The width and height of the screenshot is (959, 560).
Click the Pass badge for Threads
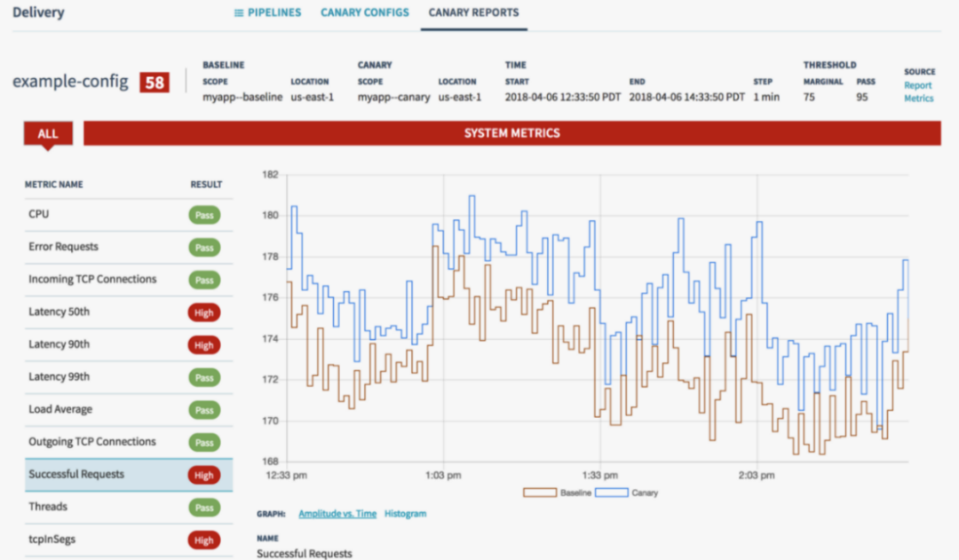coord(204,508)
